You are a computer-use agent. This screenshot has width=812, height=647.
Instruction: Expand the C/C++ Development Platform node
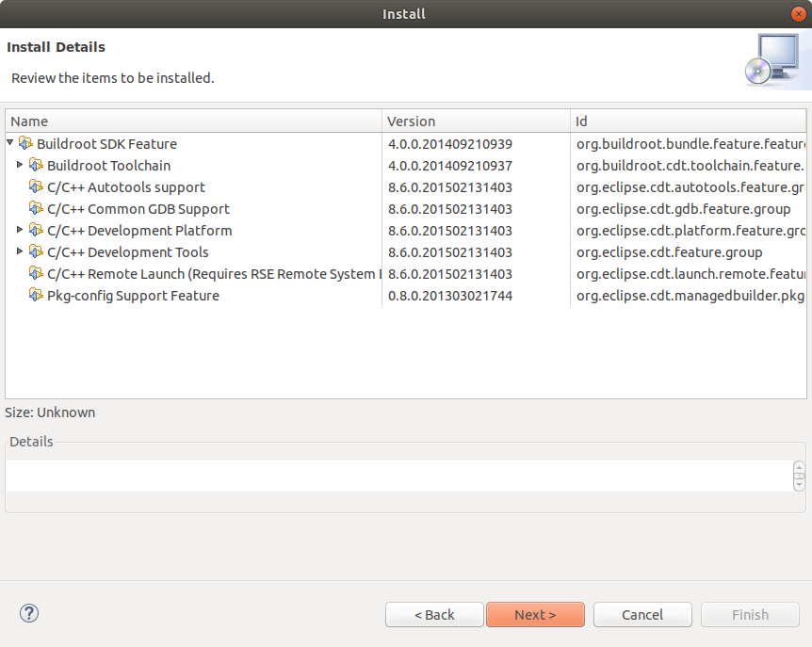pyautogui.click(x=20, y=229)
